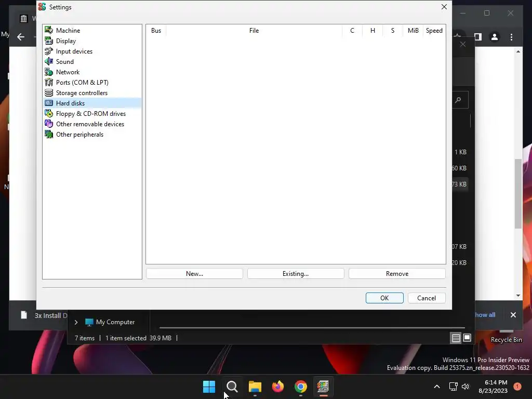Open the Chrome three-dot menu

(511, 37)
